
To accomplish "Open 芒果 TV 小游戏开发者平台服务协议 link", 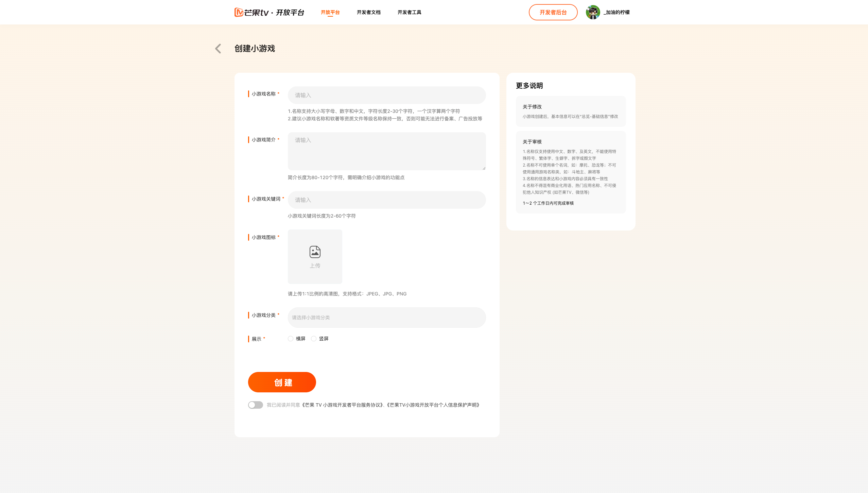I will point(342,405).
